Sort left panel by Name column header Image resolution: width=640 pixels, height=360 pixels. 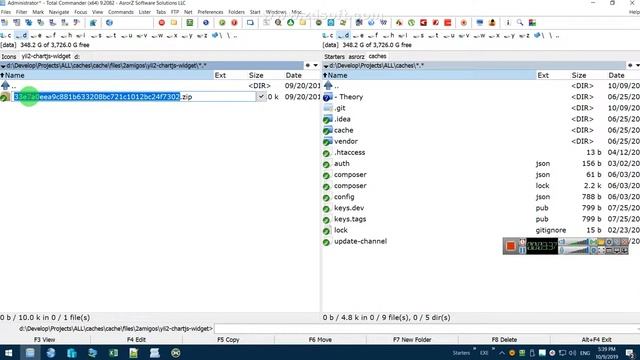(x=107, y=76)
